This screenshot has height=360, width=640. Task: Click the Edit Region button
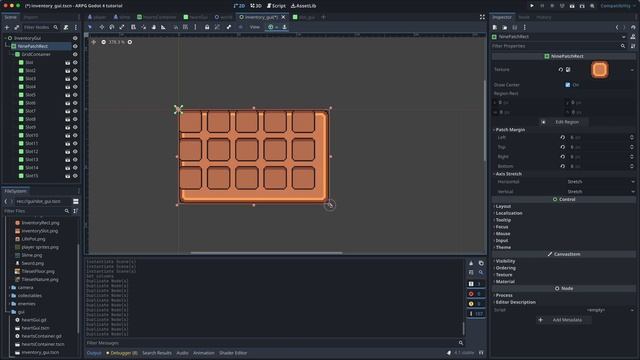pos(564,122)
